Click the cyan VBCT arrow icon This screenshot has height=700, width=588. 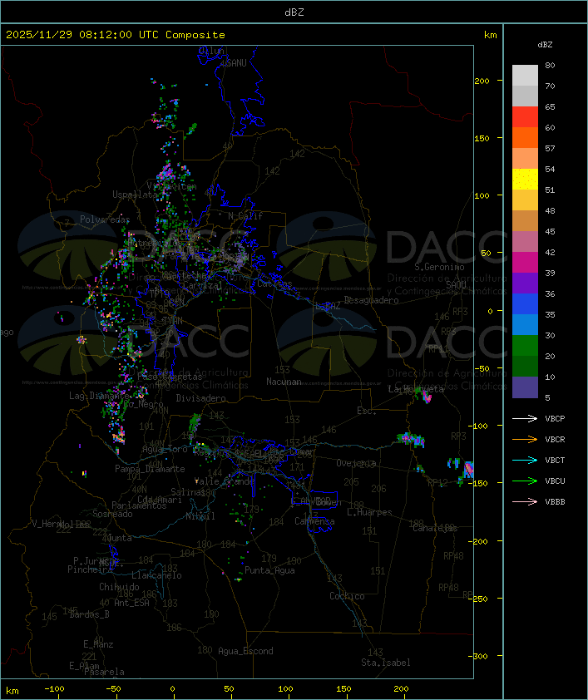click(525, 460)
